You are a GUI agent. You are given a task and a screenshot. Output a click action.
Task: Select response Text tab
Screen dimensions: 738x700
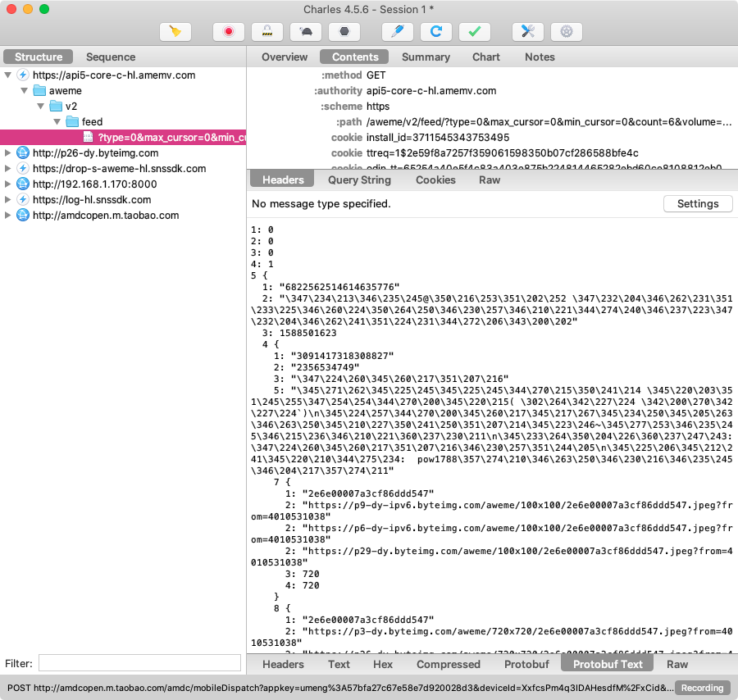point(339,664)
